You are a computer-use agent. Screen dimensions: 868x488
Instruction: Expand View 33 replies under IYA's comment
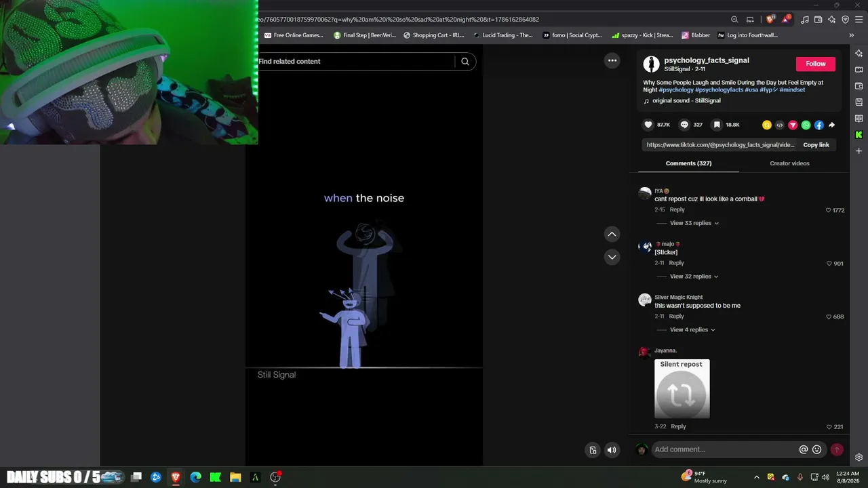click(694, 223)
